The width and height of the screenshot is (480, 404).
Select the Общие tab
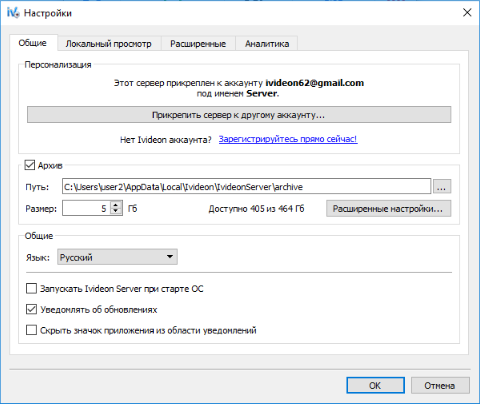pyautogui.click(x=32, y=43)
